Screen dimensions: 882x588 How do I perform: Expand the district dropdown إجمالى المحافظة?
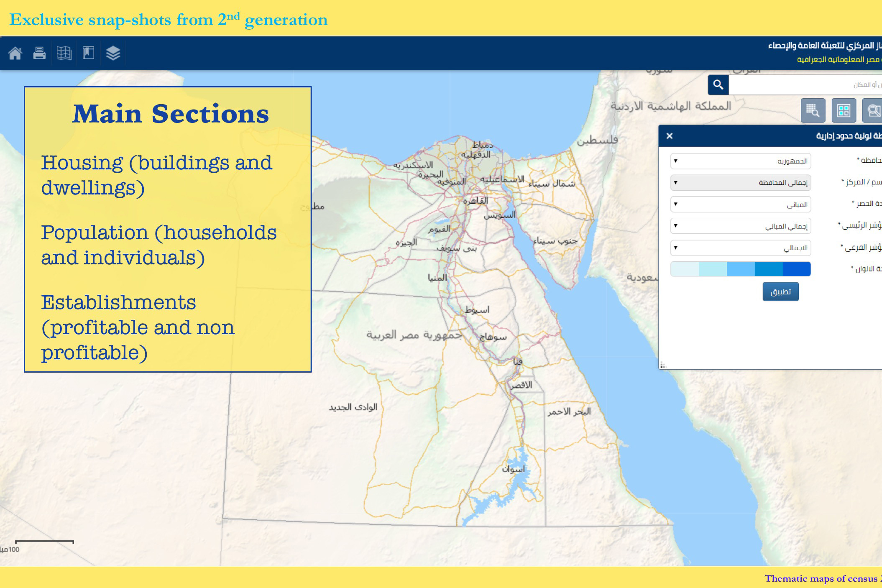pyautogui.click(x=740, y=183)
